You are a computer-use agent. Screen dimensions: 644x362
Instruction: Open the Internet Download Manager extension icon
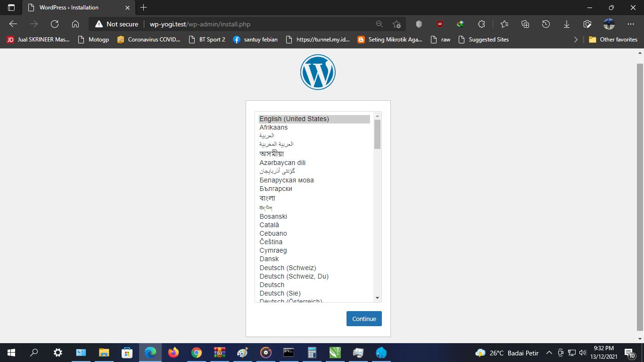click(460, 24)
